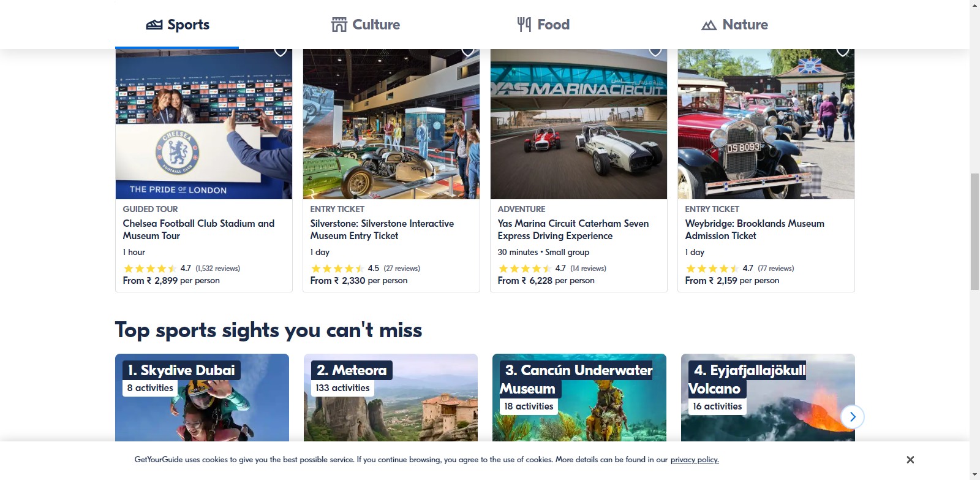980x480 pixels.
Task: Open Yas Marina Circuit Caterham experience title
Action: [x=573, y=229]
